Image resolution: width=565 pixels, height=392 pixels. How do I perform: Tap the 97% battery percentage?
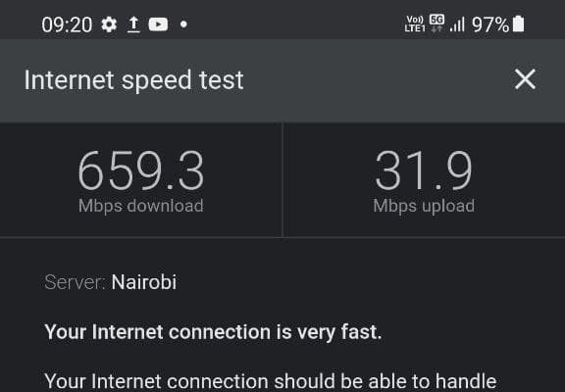pyautogui.click(x=490, y=24)
